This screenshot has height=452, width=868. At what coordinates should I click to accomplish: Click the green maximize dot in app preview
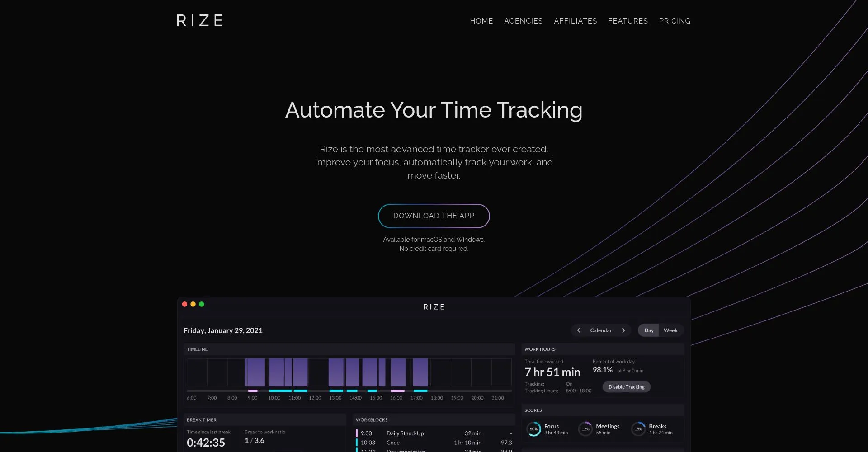[202, 304]
